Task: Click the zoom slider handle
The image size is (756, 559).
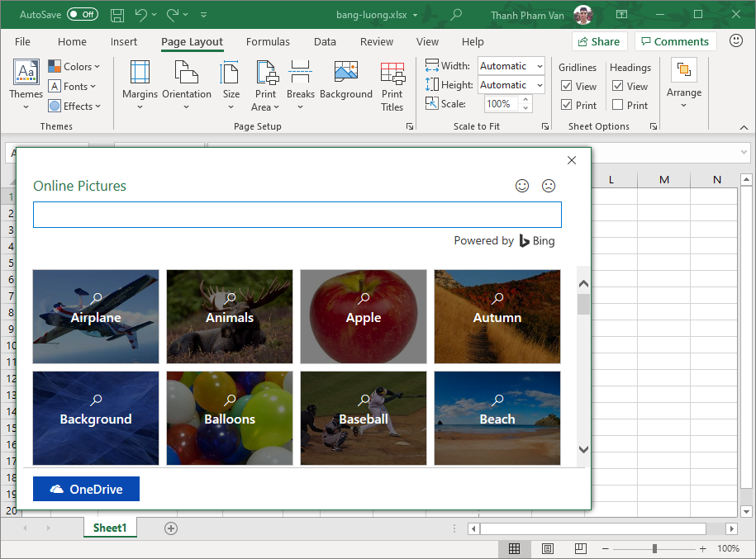Action: click(654, 548)
